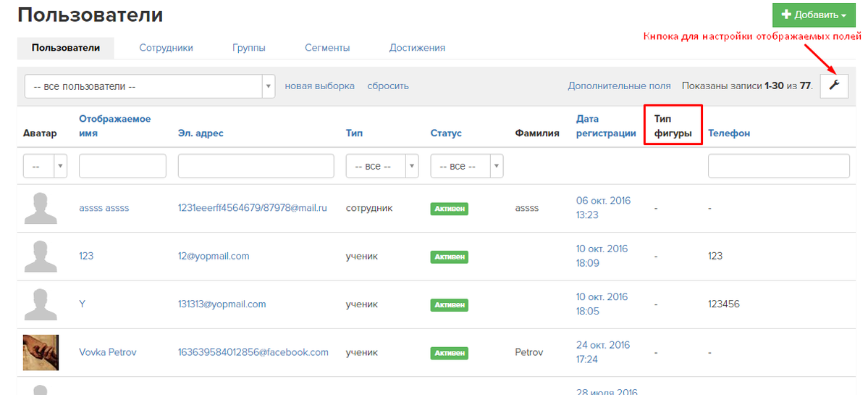Screen dimensions: 868x395
Task: Click registration date 10 окт. 2016 18:05
Action: point(602,304)
